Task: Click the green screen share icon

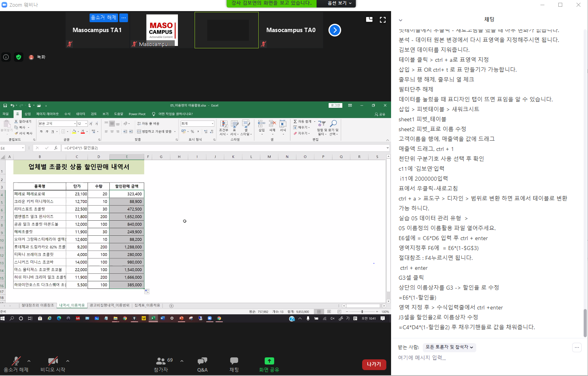Action: [x=269, y=361]
